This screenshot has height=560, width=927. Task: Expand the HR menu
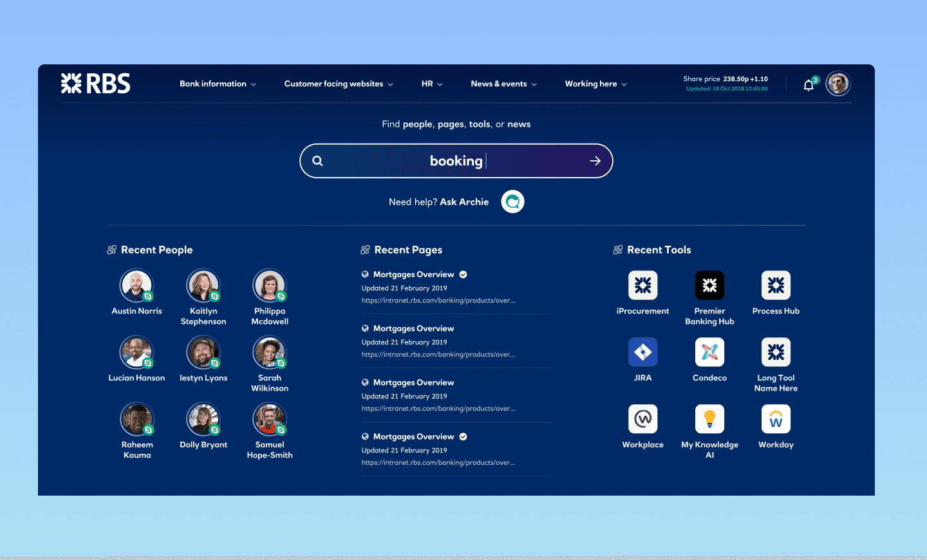(432, 84)
